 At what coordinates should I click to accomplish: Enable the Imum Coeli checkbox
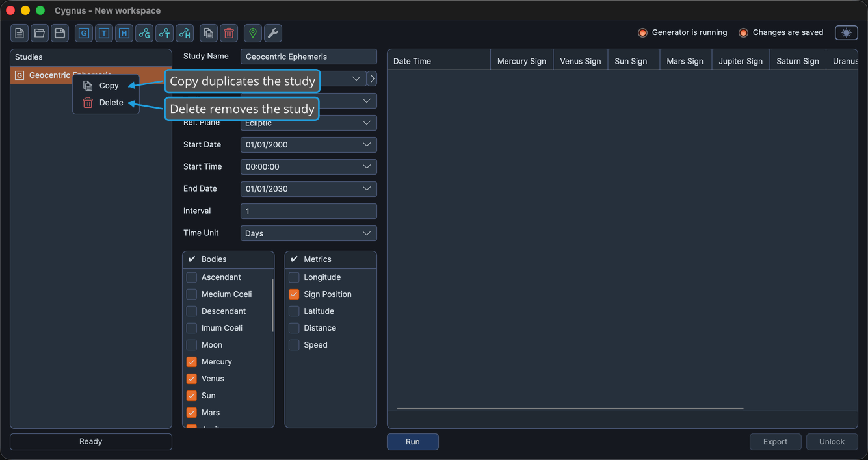point(192,328)
